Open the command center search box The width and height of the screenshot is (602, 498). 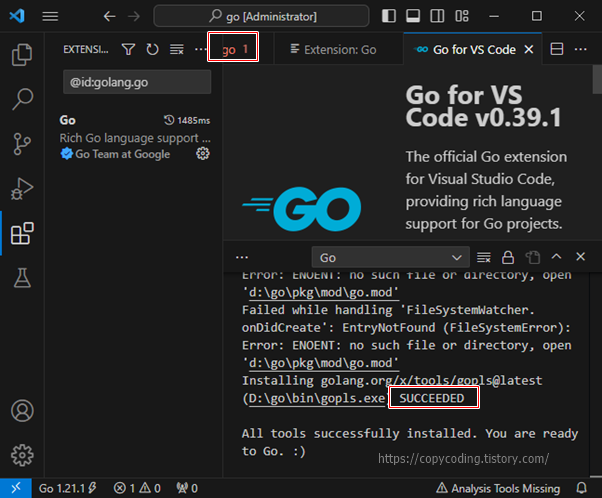click(261, 16)
